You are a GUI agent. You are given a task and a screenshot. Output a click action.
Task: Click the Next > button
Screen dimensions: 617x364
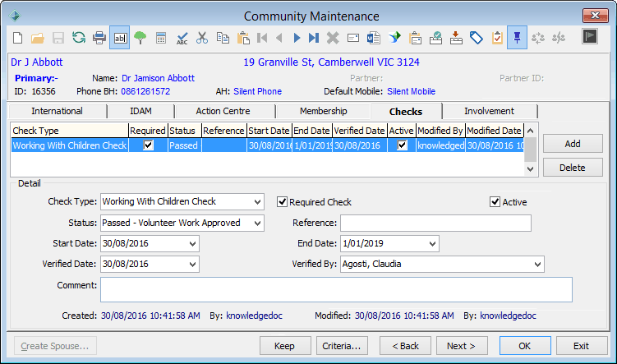pyautogui.click(x=462, y=346)
